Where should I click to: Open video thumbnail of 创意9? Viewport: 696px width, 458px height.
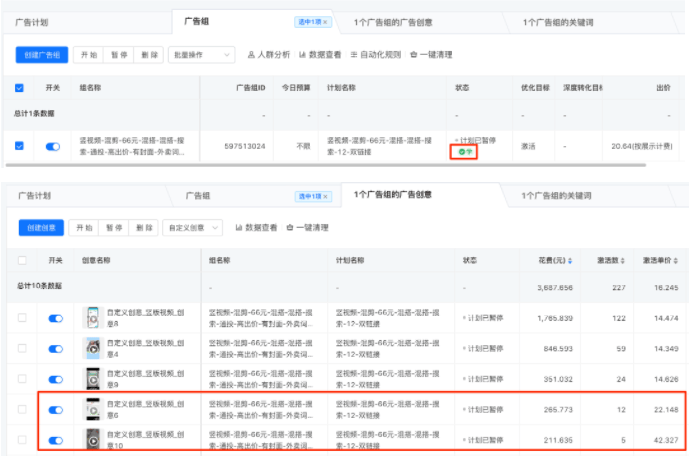point(93,379)
